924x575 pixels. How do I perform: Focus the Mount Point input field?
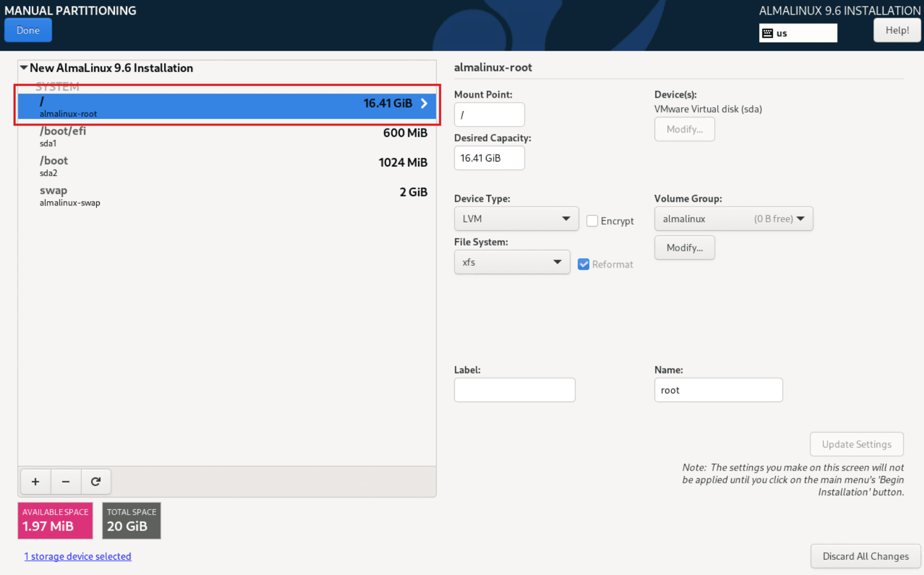point(489,115)
